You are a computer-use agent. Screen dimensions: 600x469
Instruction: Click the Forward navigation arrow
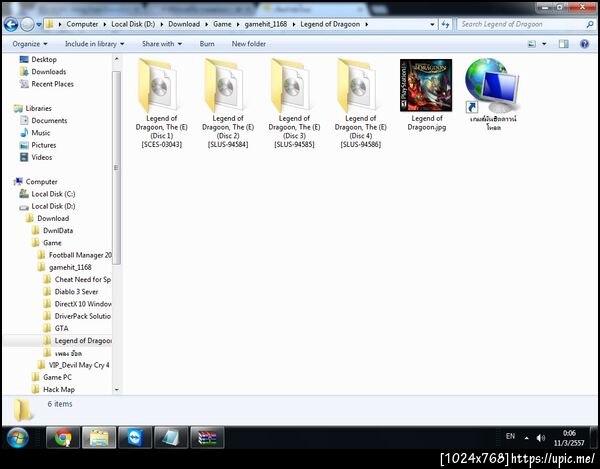pos(27,24)
